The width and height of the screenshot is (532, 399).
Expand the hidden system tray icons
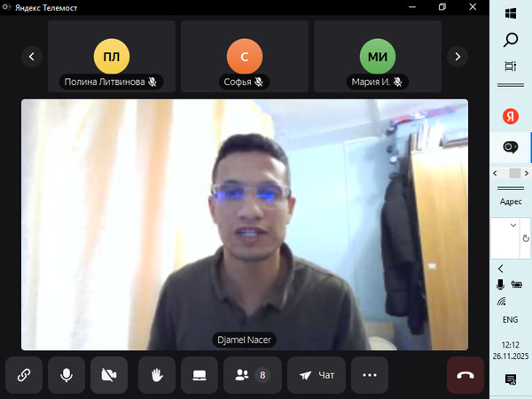click(x=501, y=268)
